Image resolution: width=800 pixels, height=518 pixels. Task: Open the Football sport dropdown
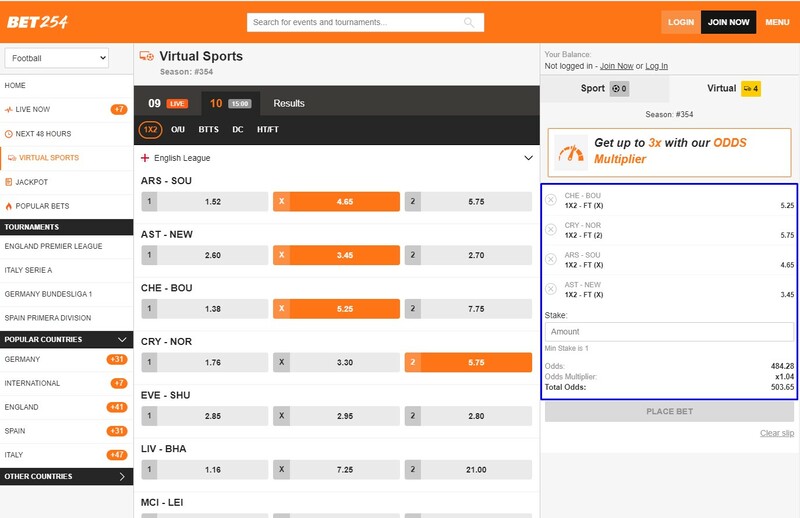(x=57, y=58)
